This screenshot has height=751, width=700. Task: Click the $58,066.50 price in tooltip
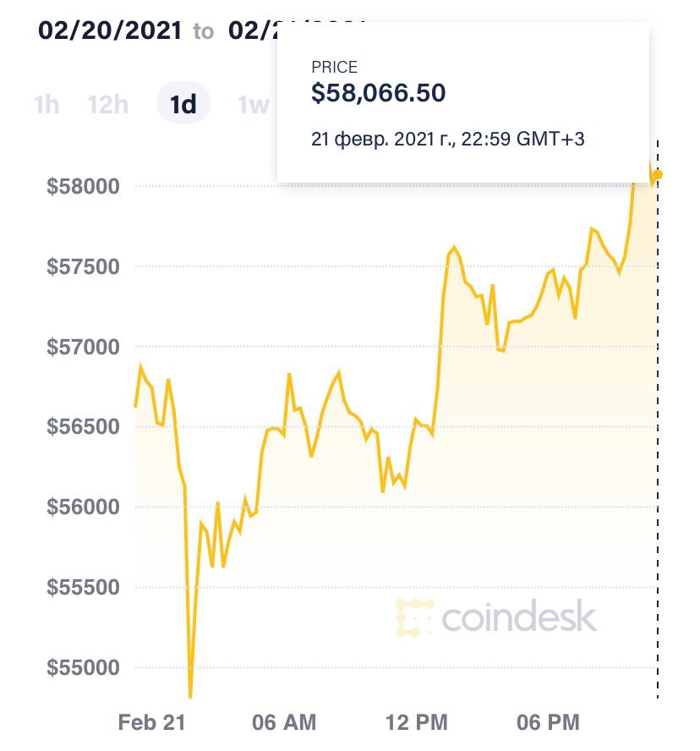(x=378, y=93)
